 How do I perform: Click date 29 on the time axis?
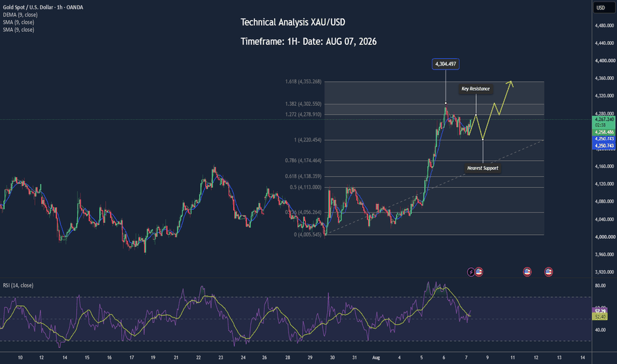310,357
